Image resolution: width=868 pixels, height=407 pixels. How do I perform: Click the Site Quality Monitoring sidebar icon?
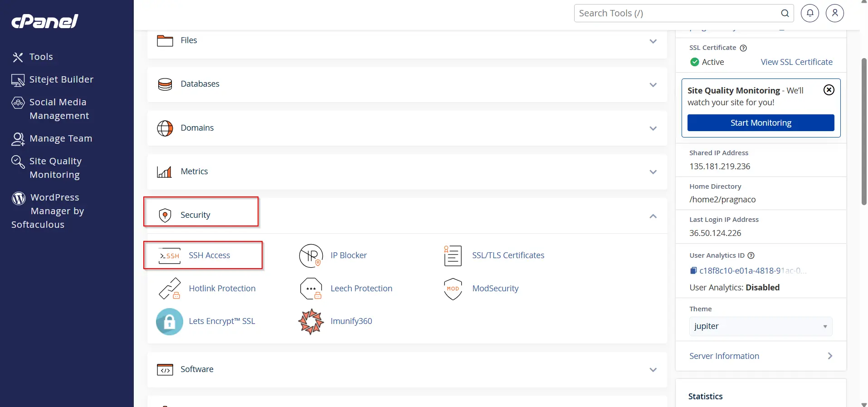(x=18, y=162)
